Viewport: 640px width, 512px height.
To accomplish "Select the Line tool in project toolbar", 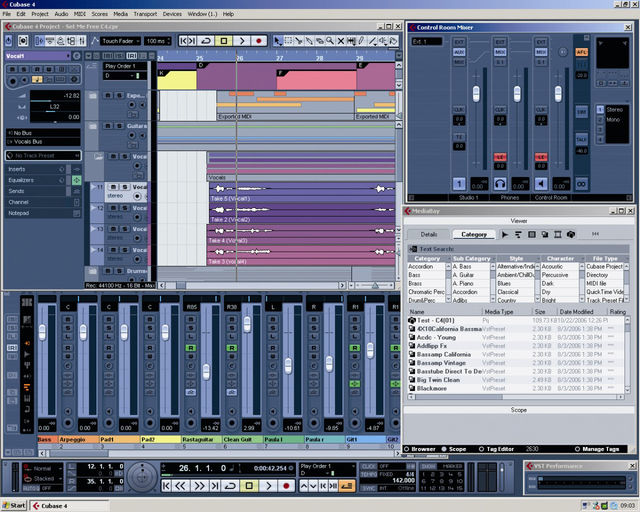I will 372,41.
